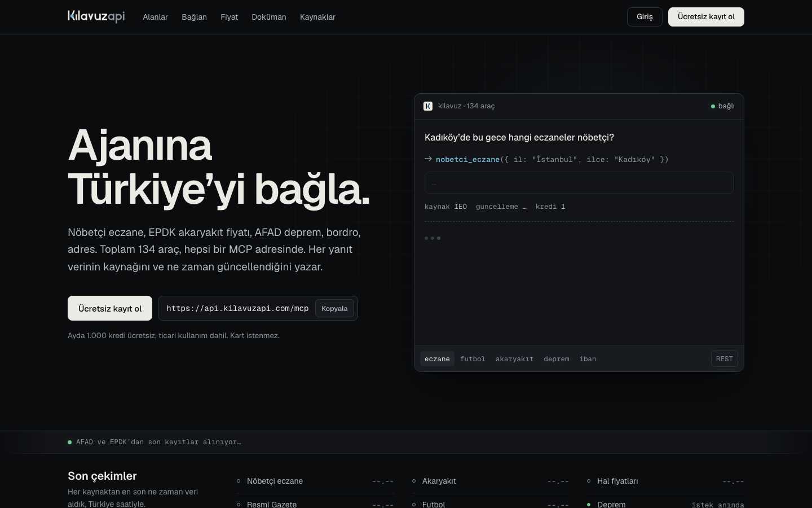Viewport: 812px width, 508px height.
Task: Toggle the REST view button
Action: point(724,358)
